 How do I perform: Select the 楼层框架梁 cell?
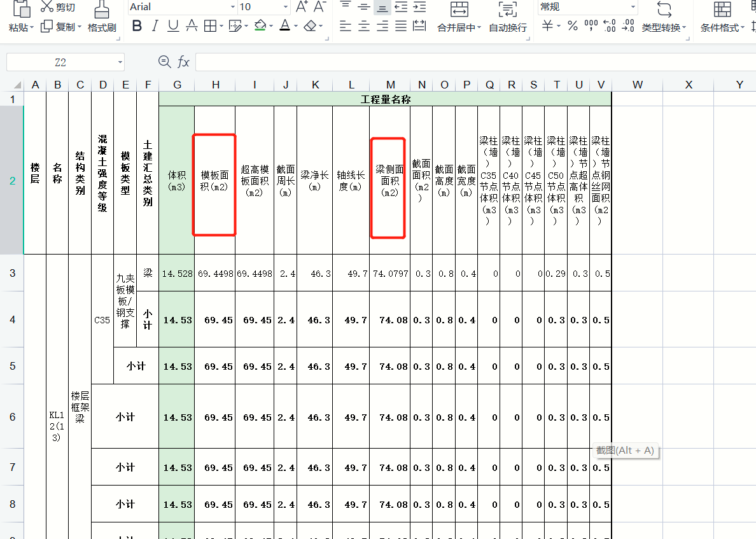coord(80,407)
